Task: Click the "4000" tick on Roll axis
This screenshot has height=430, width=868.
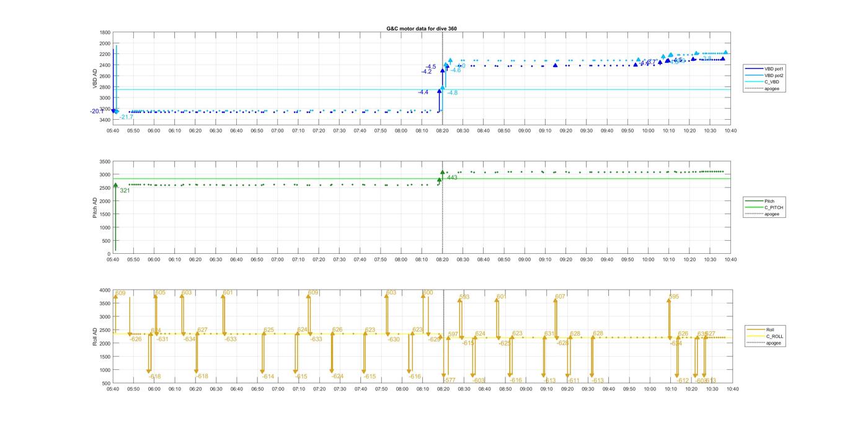Action: coord(105,290)
